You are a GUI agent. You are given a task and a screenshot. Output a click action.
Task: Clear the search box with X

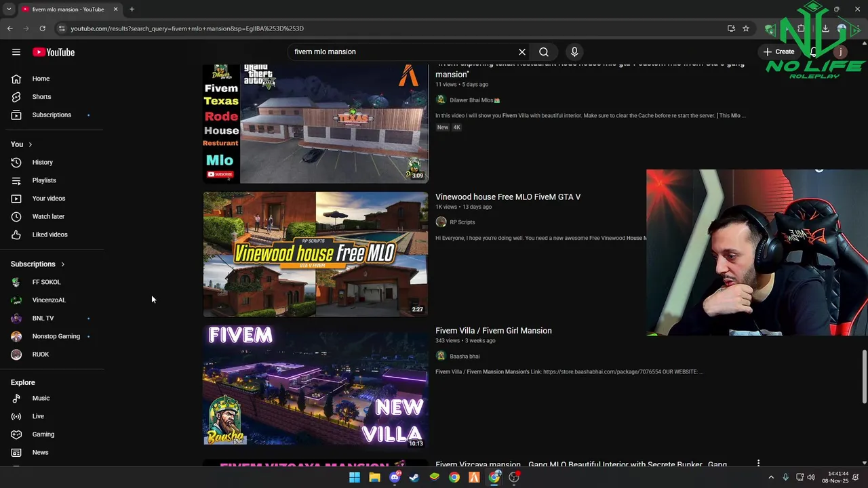point(522,52)
